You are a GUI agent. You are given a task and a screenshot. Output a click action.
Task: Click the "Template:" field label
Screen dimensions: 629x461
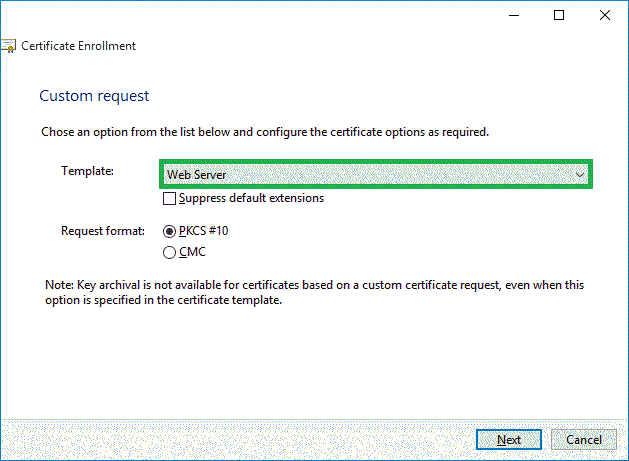click(x=88, y=172)
